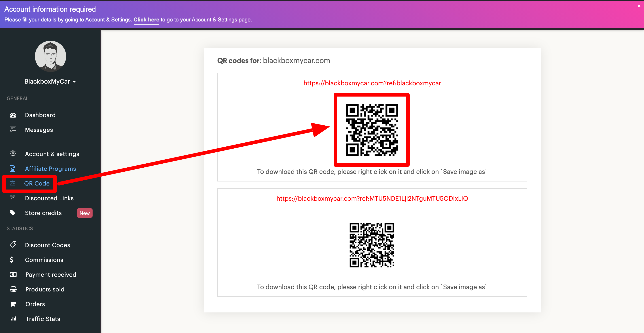Click the Payment received money icon

click(13, 274)
